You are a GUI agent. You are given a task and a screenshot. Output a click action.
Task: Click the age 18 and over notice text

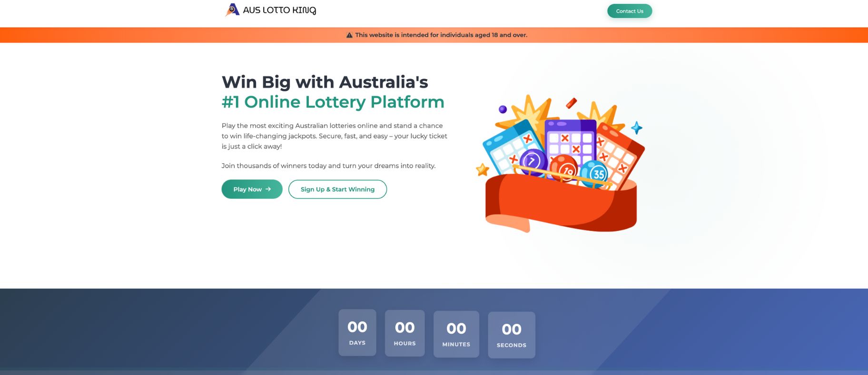(x=441, y=35)
